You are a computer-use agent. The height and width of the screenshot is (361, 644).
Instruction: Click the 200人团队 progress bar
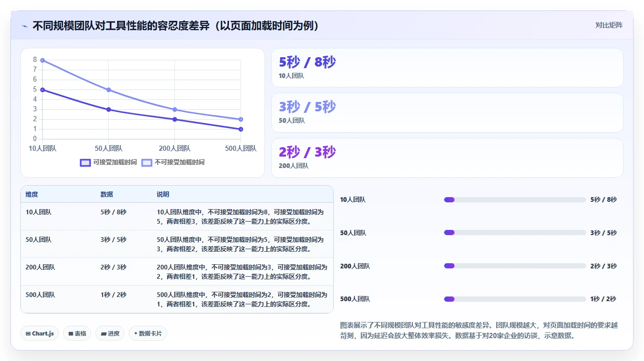[x=515, y=266]
